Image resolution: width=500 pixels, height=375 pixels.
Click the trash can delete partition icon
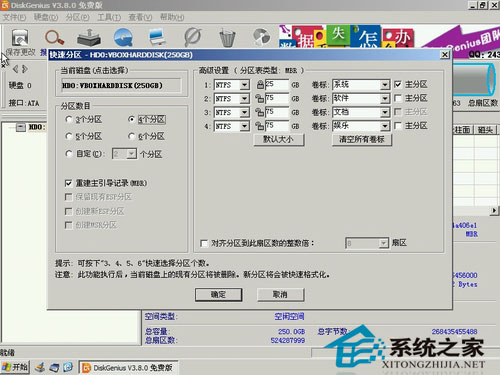tap(228, 38)
